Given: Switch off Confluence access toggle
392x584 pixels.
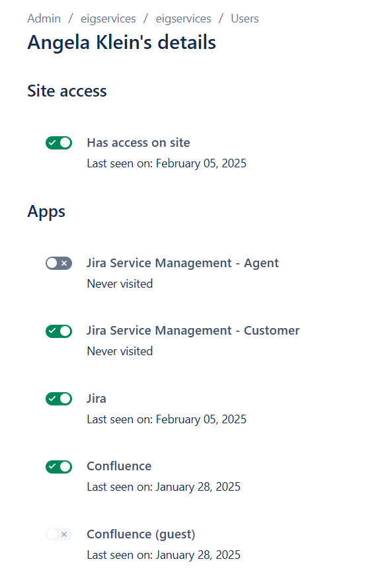Looking at the screenshot, I should (59, 467).
